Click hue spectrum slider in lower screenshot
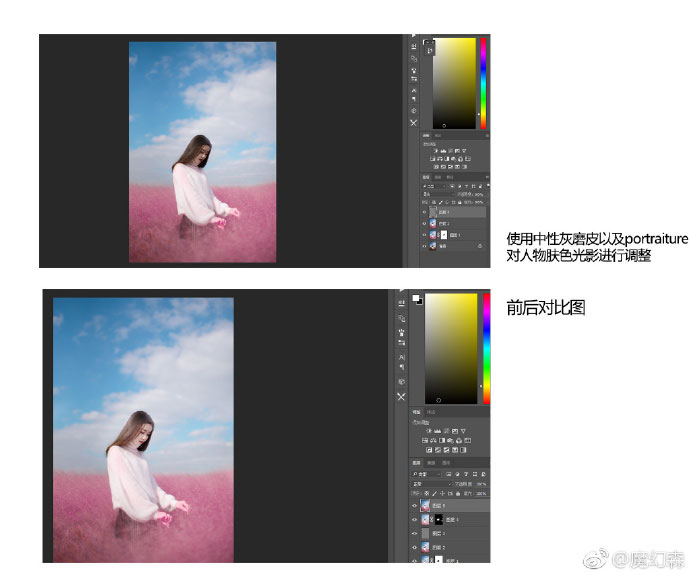 tap(487, 349)
